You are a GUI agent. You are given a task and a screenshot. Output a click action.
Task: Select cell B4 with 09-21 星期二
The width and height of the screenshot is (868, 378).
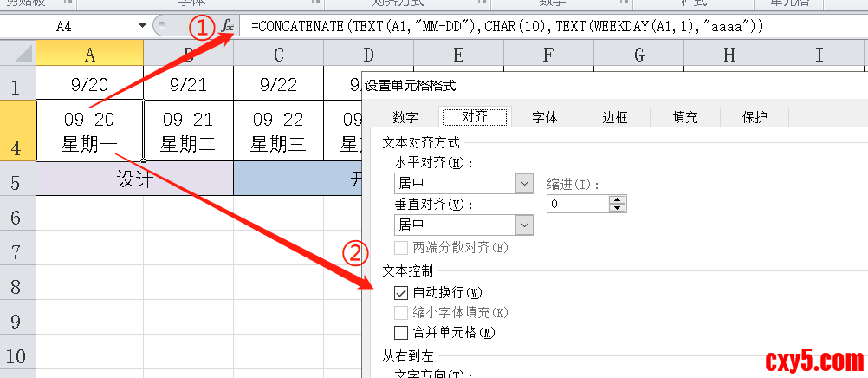tap(188, 131)
